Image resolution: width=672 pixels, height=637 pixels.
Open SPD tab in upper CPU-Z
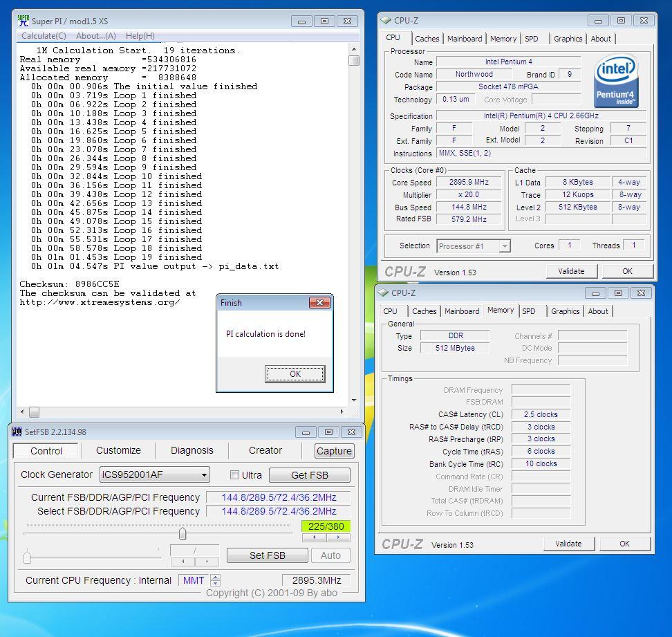pyautogui.click(x=532, y=39)
